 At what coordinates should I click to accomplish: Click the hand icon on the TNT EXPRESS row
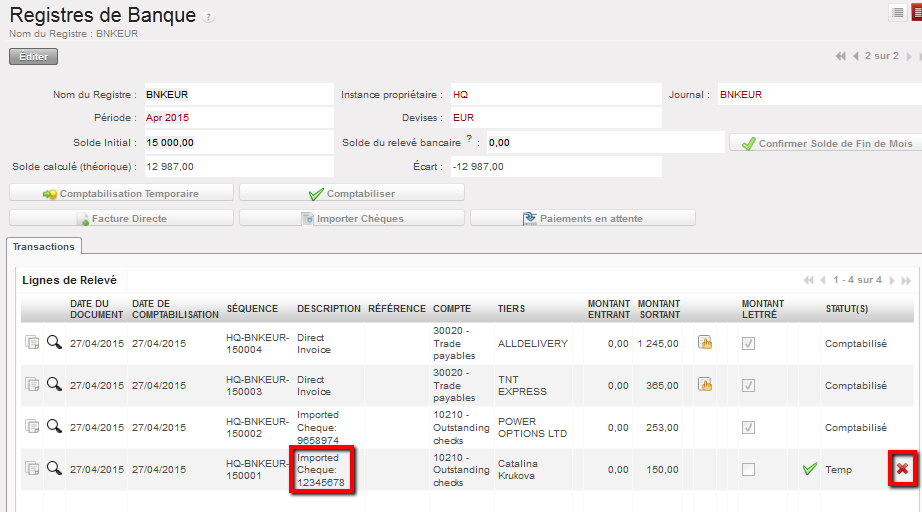pyautogui.click(x=704, y=385)
